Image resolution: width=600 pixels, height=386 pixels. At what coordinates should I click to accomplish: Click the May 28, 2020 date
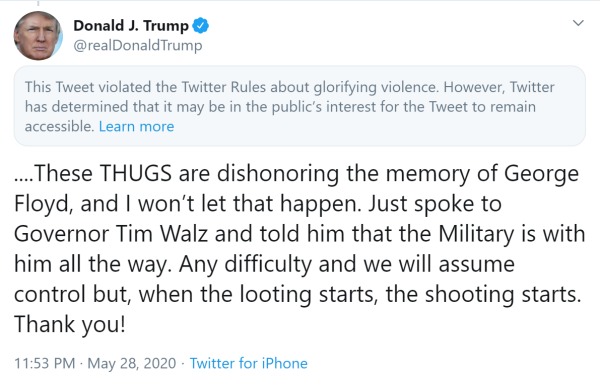[x=132, y=363]
